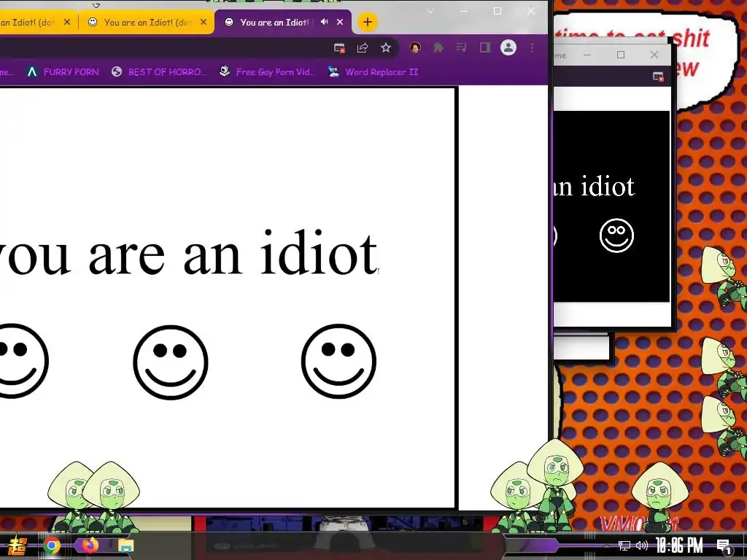
Task: Open the tab search dropdown chevron
Action: [430, 12]
